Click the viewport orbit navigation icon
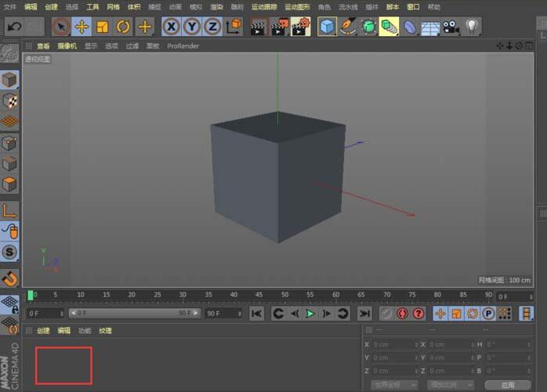 (x=519, y=45)
